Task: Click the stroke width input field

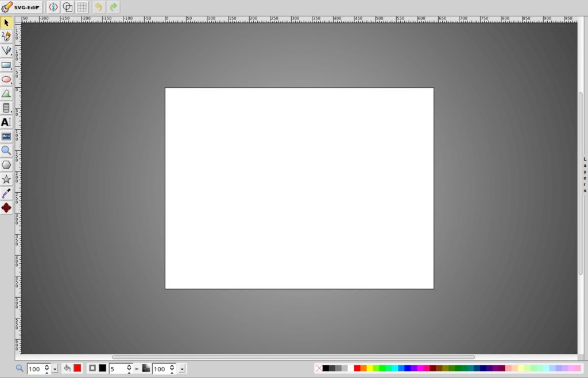Action: pos(119,368)
